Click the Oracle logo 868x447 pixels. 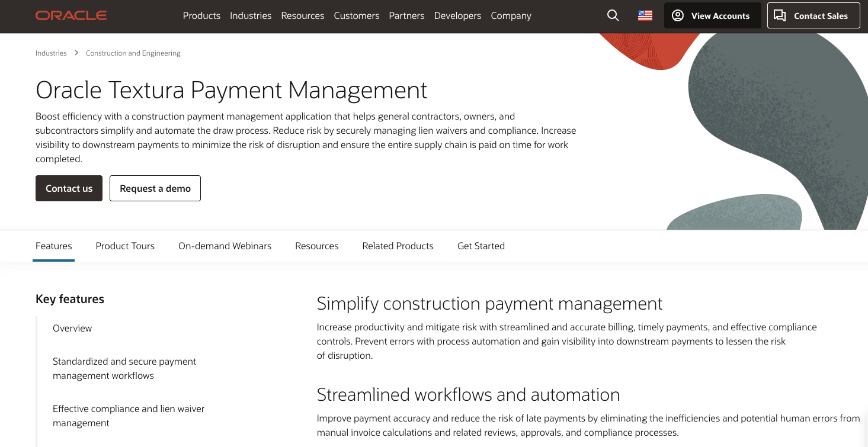point(71,16)
